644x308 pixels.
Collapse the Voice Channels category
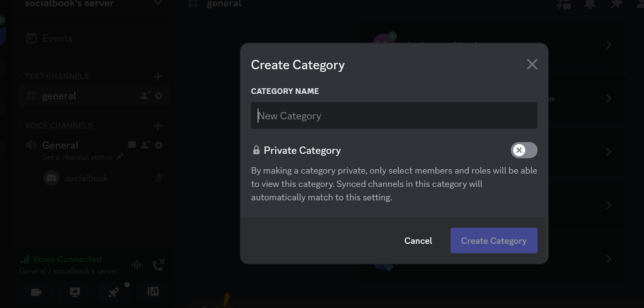click(58, 126)
